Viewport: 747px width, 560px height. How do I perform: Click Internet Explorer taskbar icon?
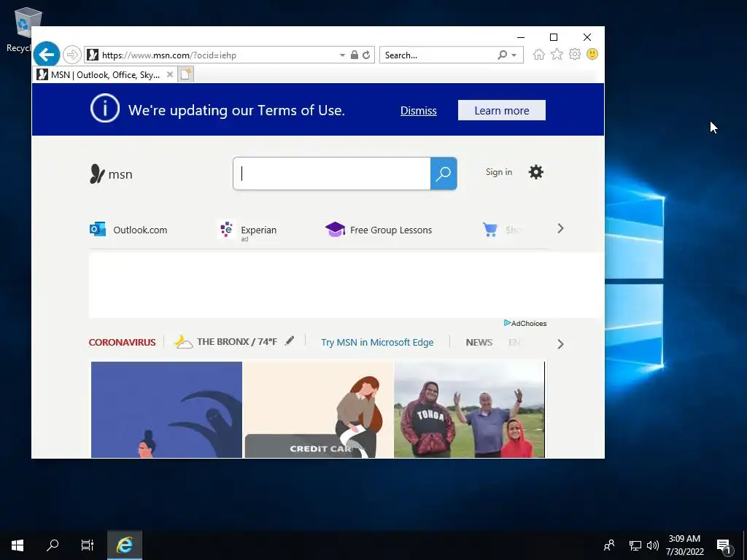pyautogui.click(x=125, y=545)
